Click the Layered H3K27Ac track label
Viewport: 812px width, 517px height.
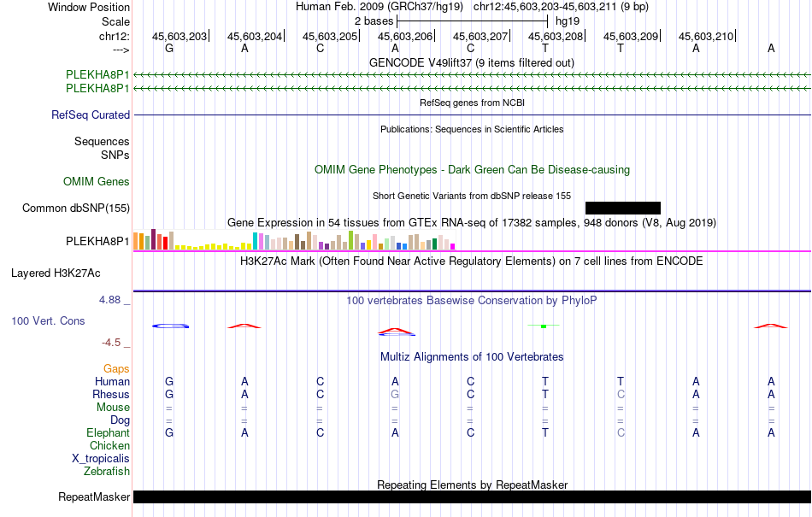click(56, 273)
